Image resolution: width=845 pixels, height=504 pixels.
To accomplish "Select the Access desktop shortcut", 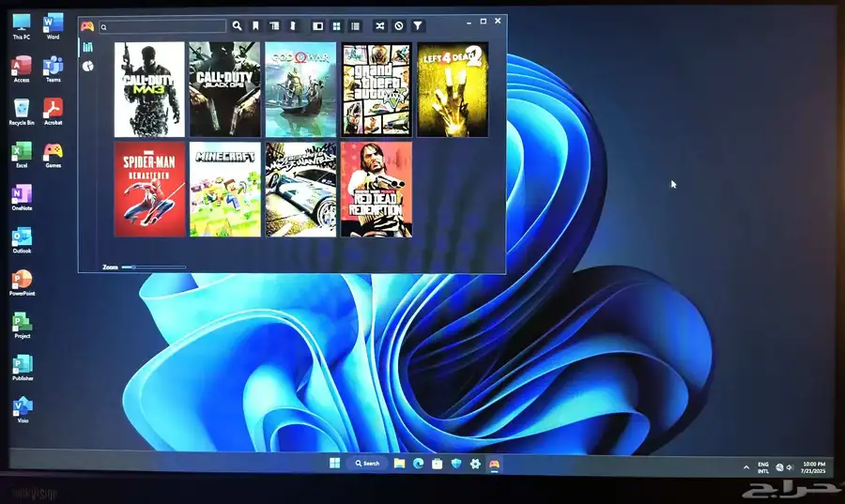I will click(22, 69).
